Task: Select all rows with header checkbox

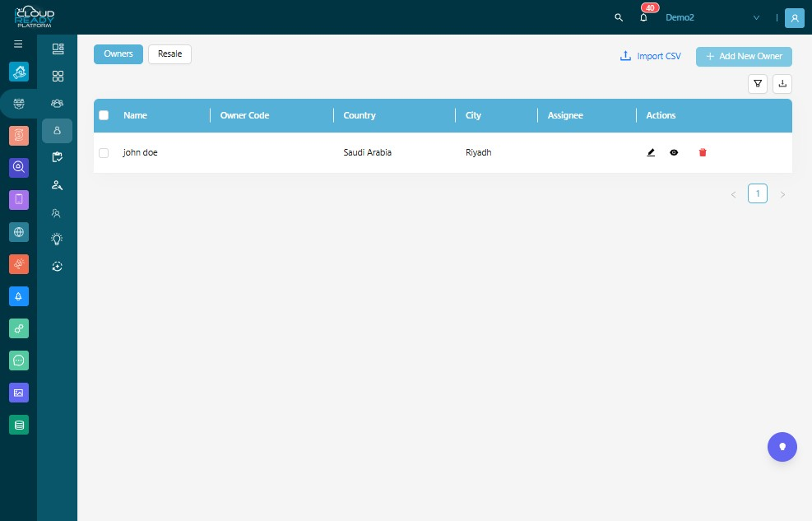Action: click(104, 115)
